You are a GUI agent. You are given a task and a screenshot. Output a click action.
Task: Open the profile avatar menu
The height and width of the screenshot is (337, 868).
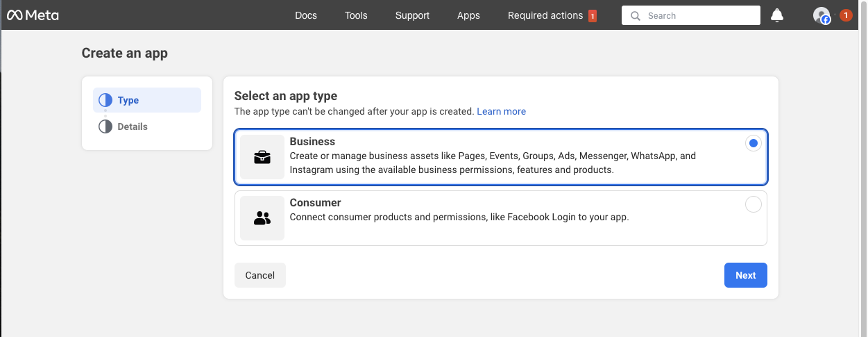coord(822,15)
